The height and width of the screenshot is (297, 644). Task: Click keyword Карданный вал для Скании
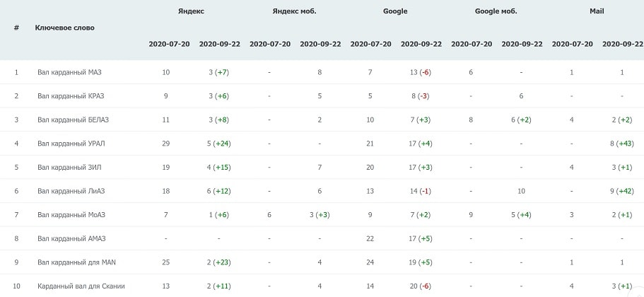click(81, 286)
